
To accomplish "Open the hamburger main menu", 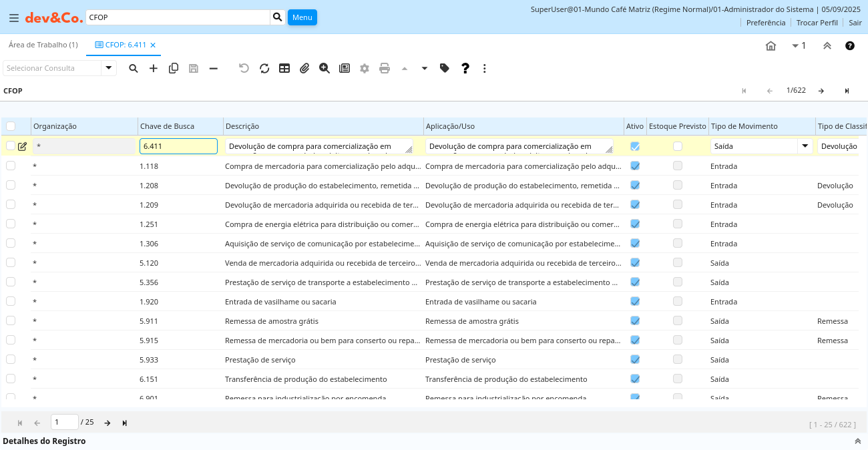I will point(14,18).
